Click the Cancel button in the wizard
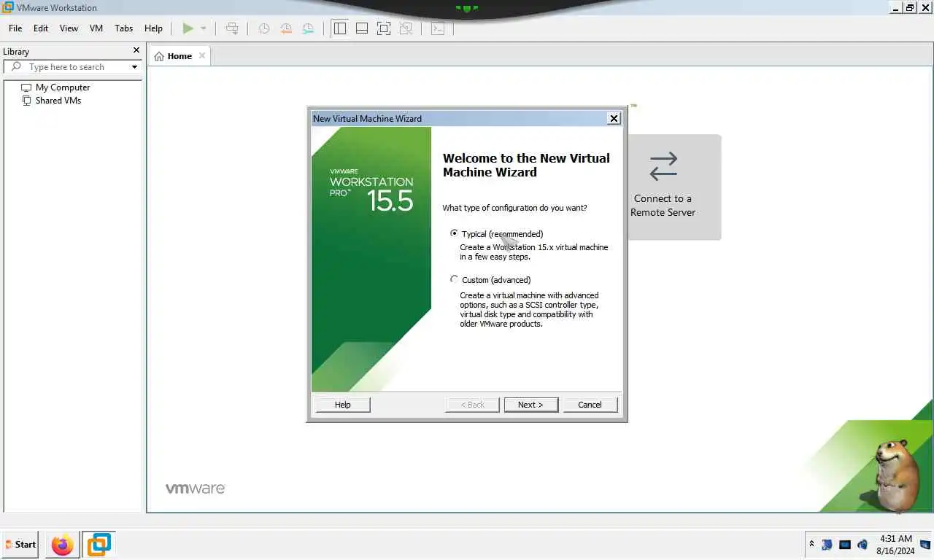This screenshot has width=934, height=560. (590, 405)
